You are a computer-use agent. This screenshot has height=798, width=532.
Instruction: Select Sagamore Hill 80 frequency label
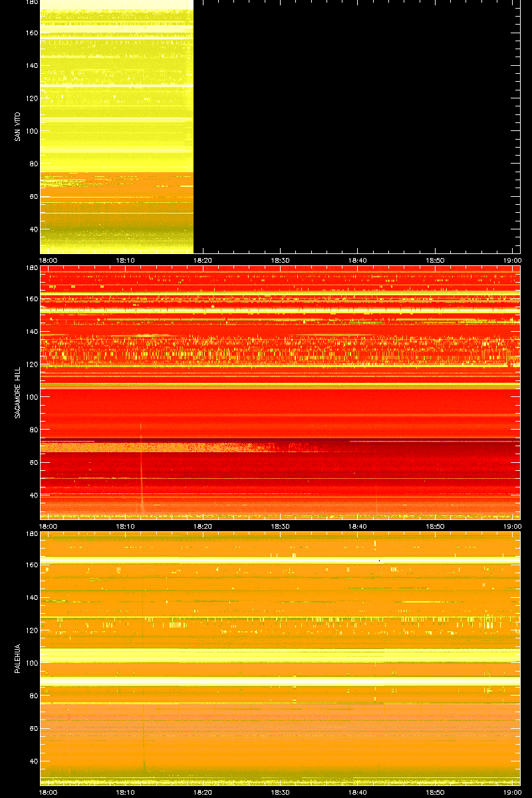33,430
